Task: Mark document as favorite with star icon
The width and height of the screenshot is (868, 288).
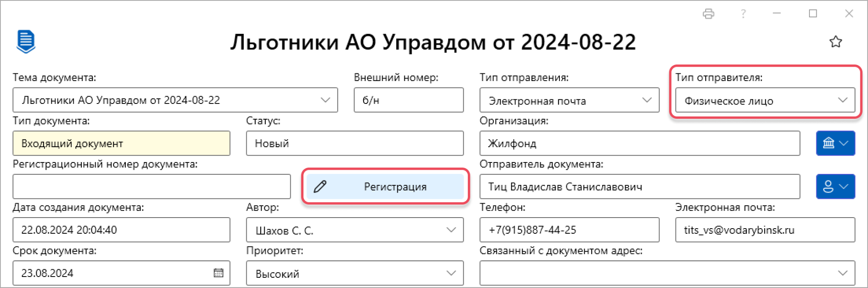Action: (835, 42)
